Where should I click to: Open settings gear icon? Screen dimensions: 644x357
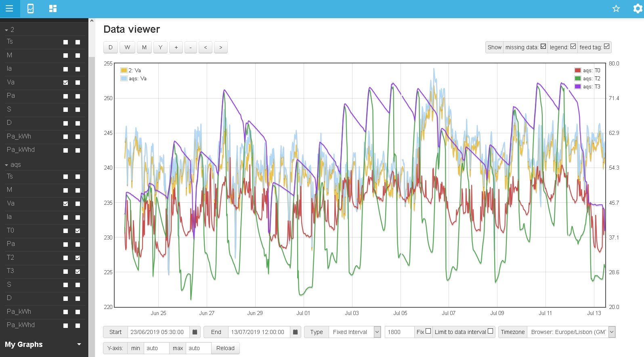coord(638,8)
